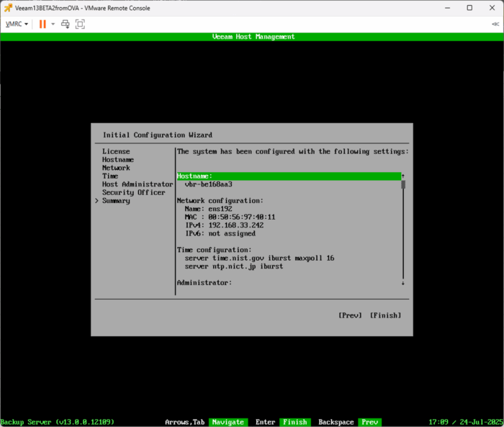Select the Time wizard step
This screenshot has width=504, height=427.
[110, 176]
